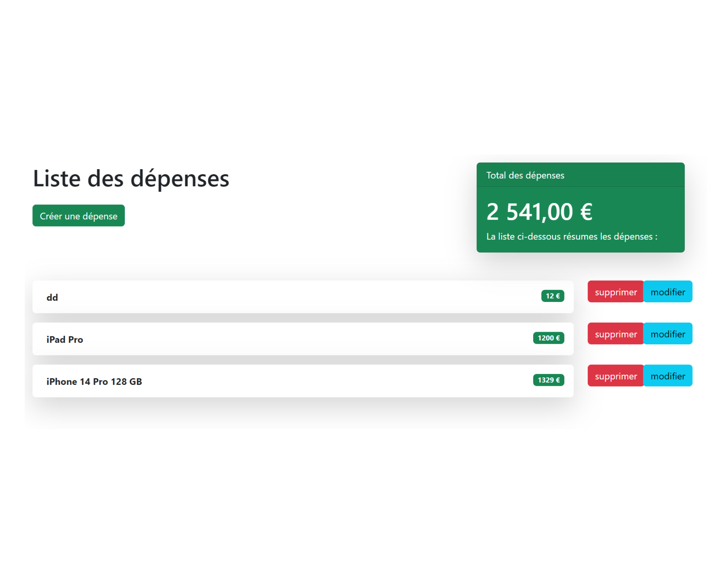
Task: Click modifier on the iPad Pro expense
Action: pyautogui.click(x=668, y=334)
